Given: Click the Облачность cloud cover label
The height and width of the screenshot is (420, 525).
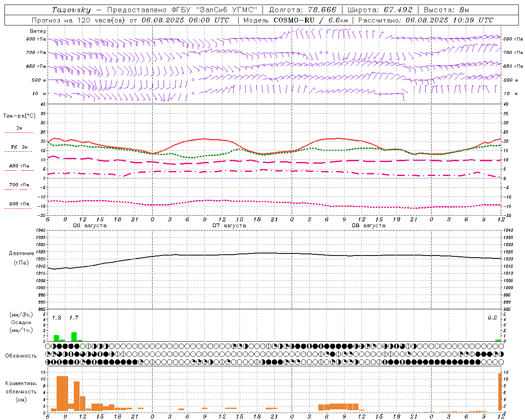Looking at the screenshot, I should [21, 356].
